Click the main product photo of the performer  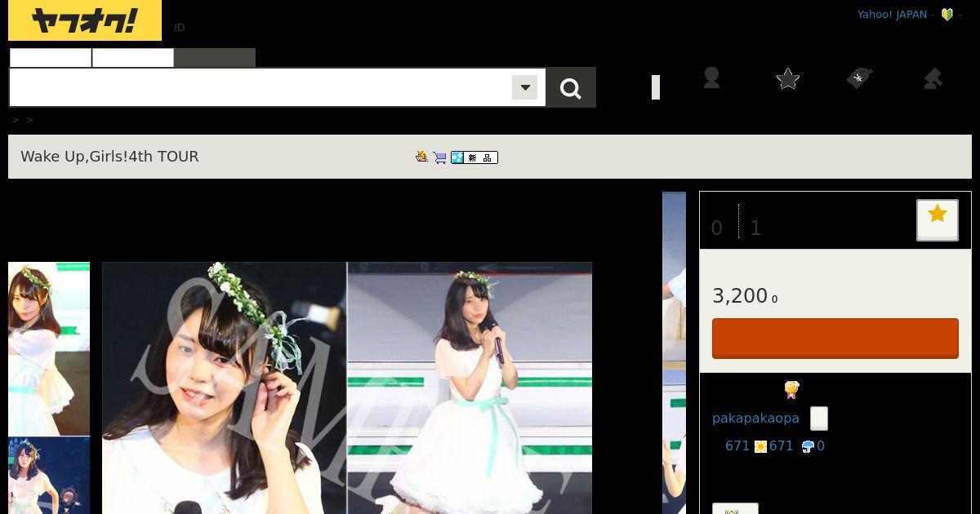347,388
